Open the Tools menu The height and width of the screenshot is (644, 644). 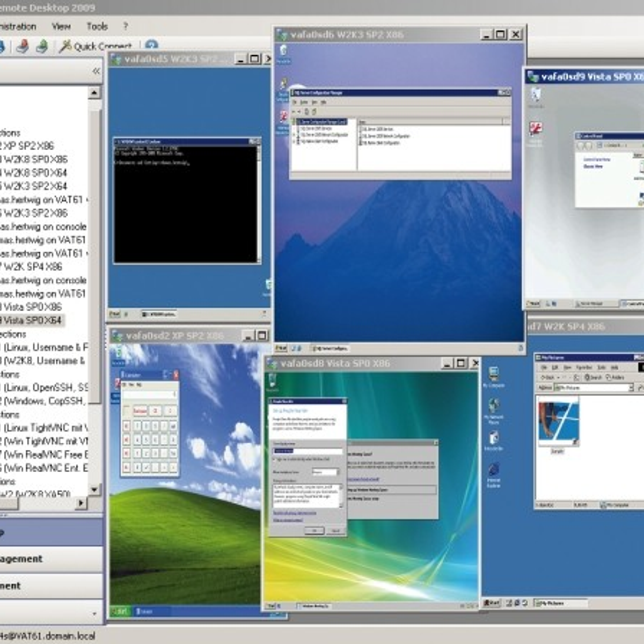click(97, 26)
